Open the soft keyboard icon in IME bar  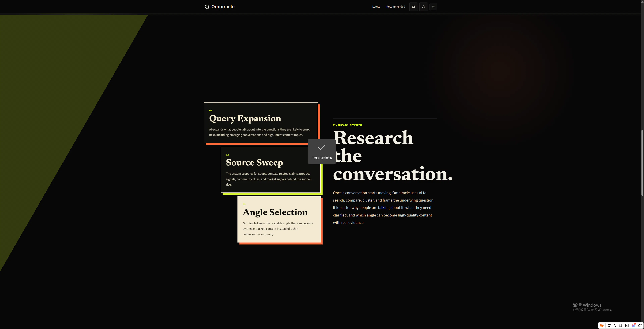[x=627, y=325]
